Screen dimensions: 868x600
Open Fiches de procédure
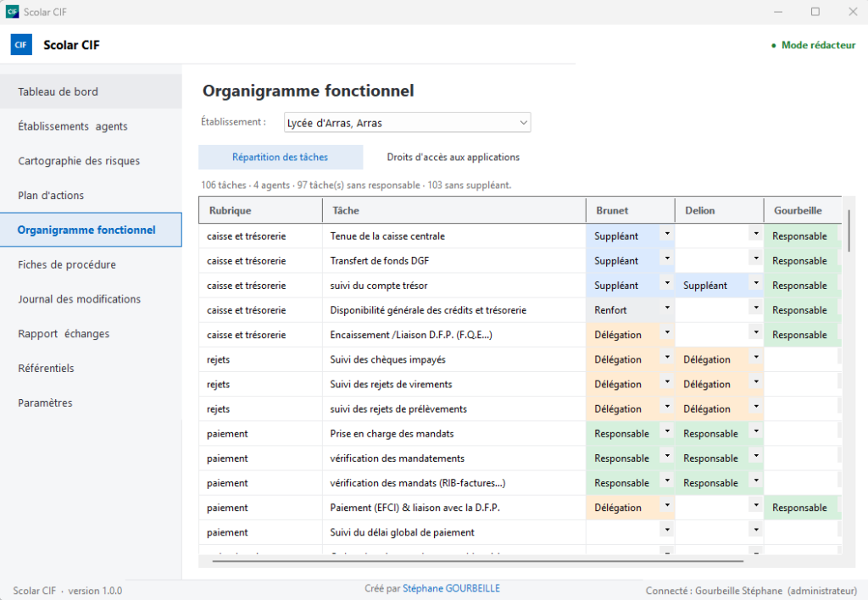point(91,264)
